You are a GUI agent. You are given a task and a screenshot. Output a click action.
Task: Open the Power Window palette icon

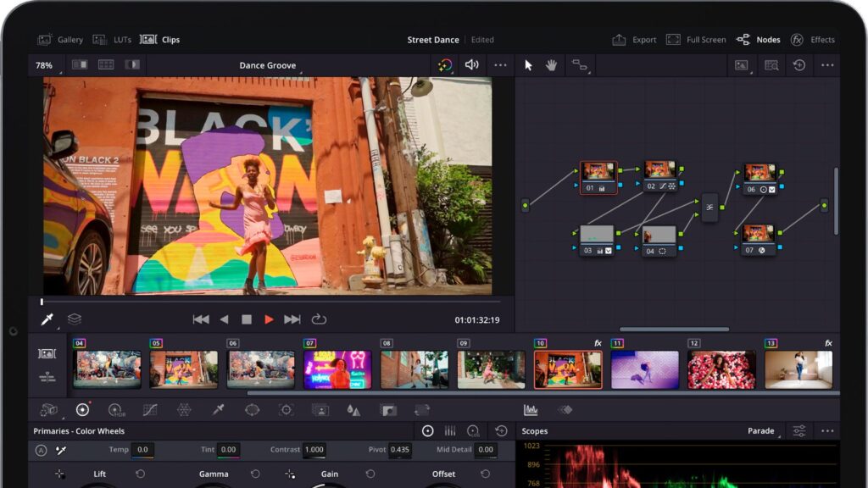point(252,410)
